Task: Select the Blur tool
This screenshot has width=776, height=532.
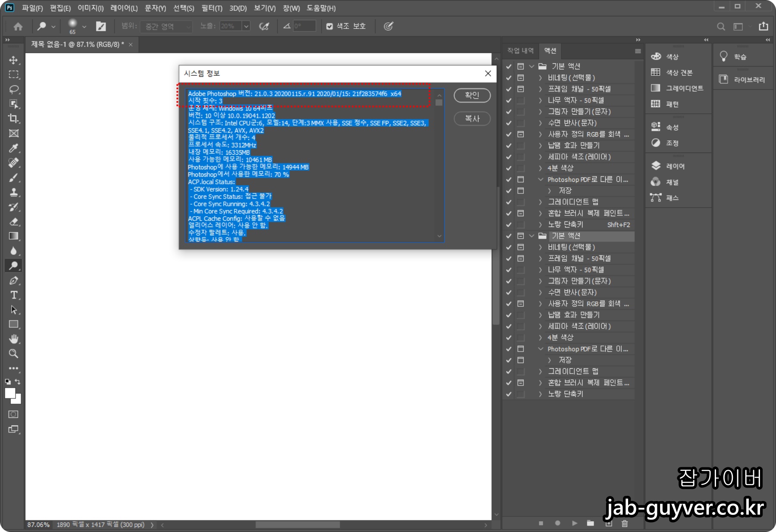Action: (14, 251)
